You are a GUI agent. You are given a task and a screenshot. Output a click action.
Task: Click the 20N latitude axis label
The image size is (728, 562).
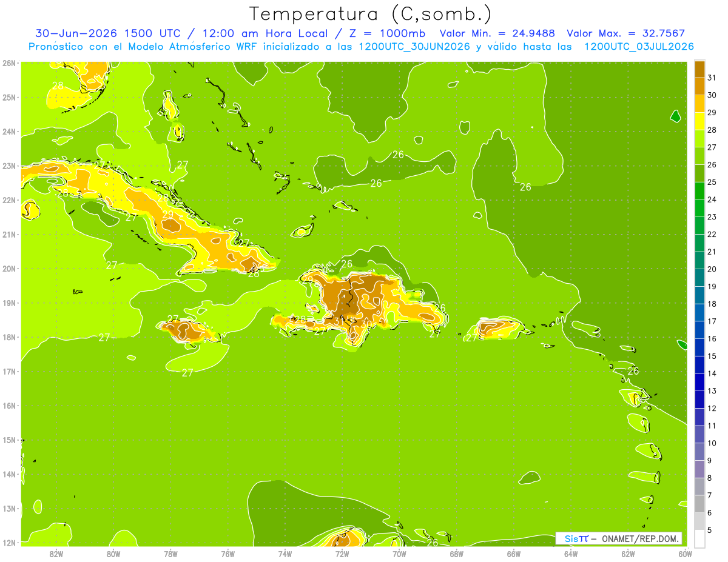pos(9,269)
